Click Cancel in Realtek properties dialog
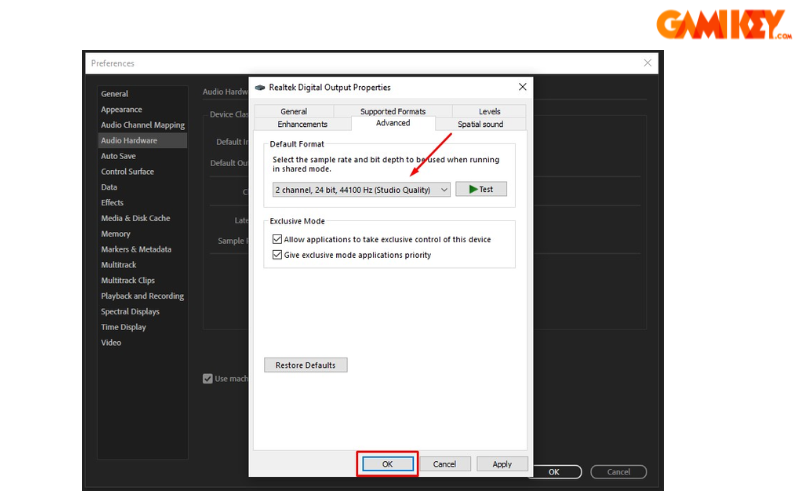 tap(444, 464)
